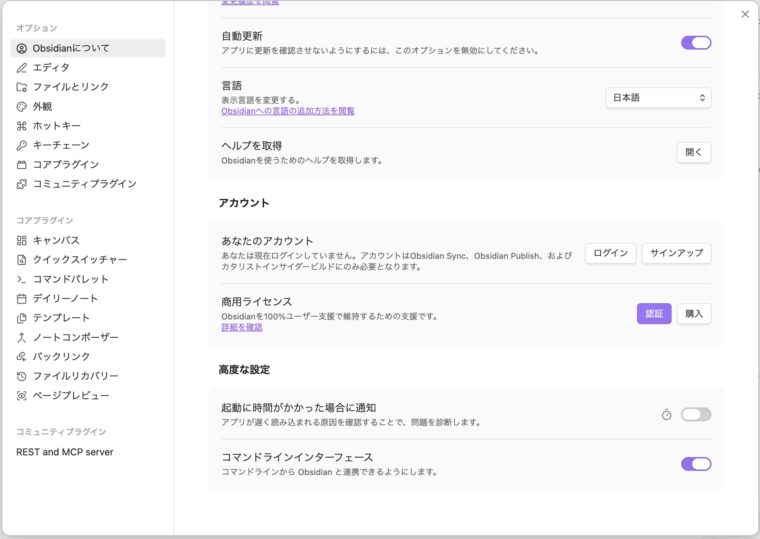Click the サインアップ button
Image resolution: width=760 pixels, height=539 pixels.
pyautogui.click(x=676, y=253)
